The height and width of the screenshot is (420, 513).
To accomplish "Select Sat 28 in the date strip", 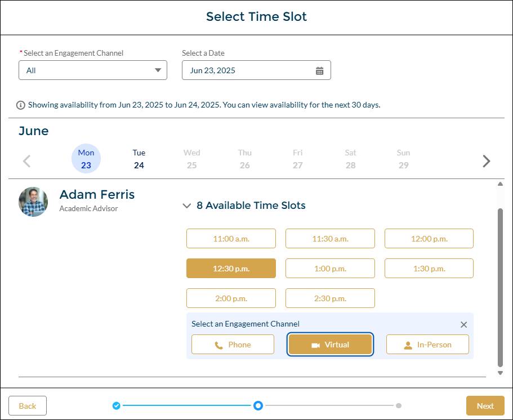I will (x=350, y=159).
